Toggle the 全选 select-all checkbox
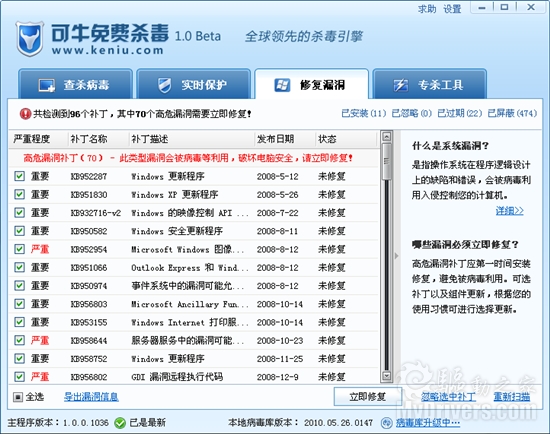This screenshot has width=550, height=434. 18,397
